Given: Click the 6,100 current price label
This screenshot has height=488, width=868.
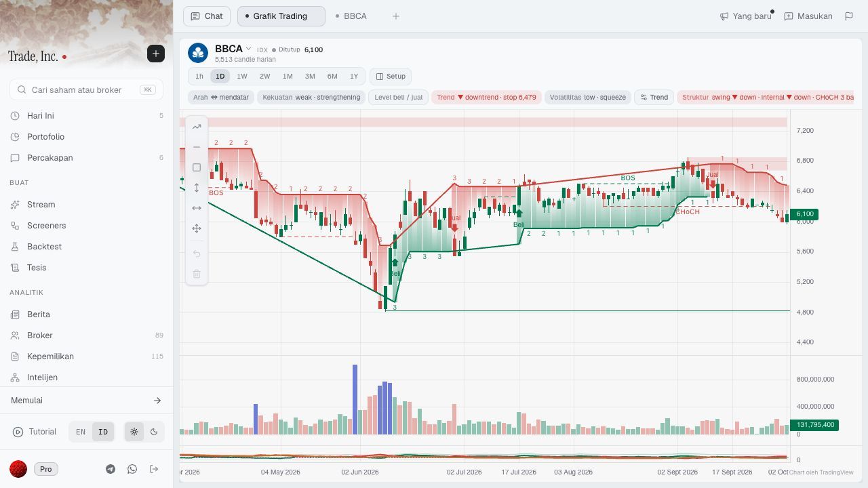Looking at the screenshot, I should click(804, 214).
